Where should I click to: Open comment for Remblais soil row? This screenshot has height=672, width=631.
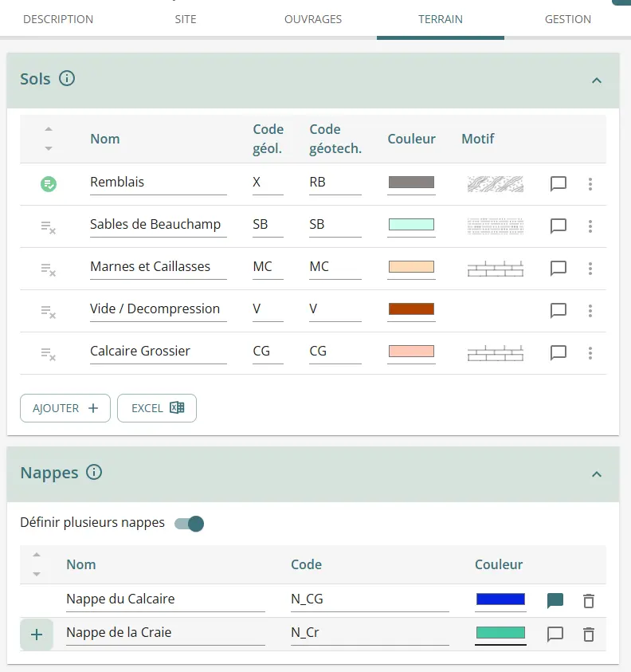pos(558,183)
